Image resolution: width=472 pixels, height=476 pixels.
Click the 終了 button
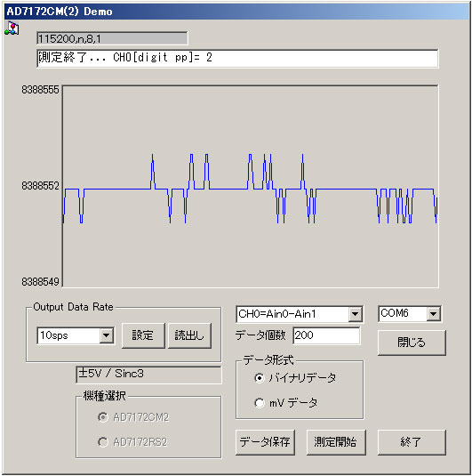tap(412, 442)
